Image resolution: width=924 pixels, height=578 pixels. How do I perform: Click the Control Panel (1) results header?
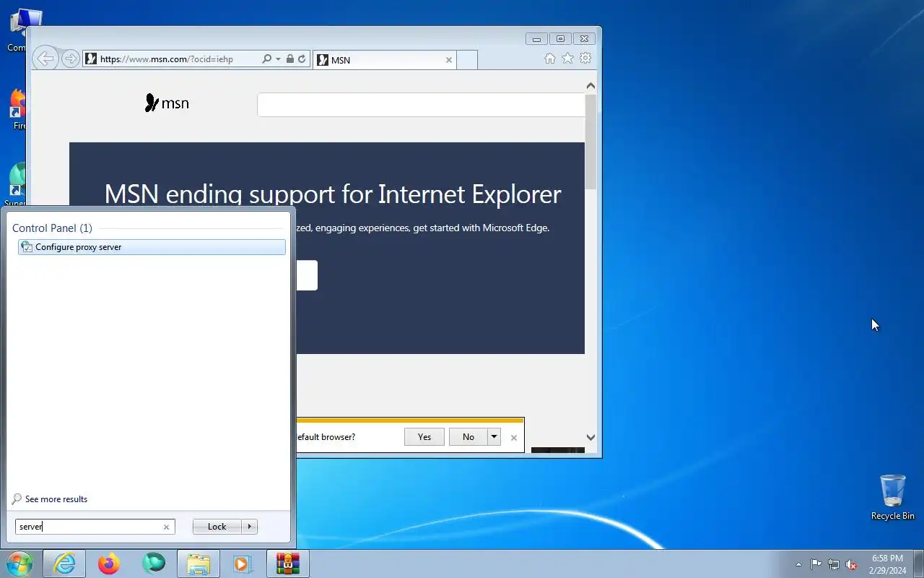(x=52, y=228)
